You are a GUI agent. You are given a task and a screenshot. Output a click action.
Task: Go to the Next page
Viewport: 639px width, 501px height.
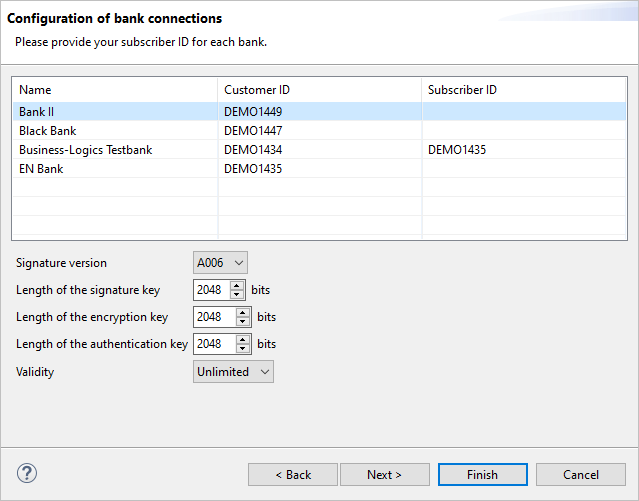coord(384,475)
